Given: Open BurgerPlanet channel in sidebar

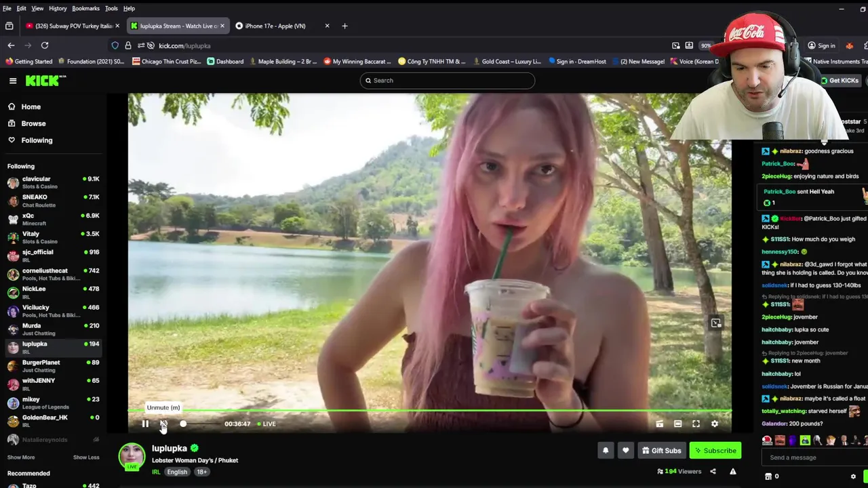Looking at the screenshot, I should click(53, 366).
